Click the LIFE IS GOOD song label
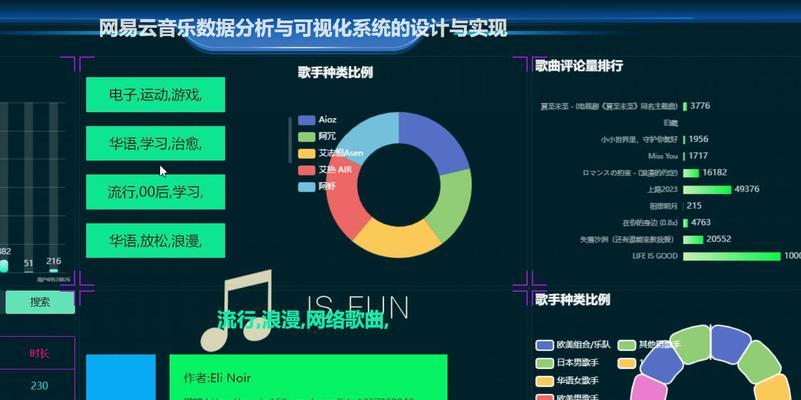Viewport: 801px width, 400px height. [655, 256]
